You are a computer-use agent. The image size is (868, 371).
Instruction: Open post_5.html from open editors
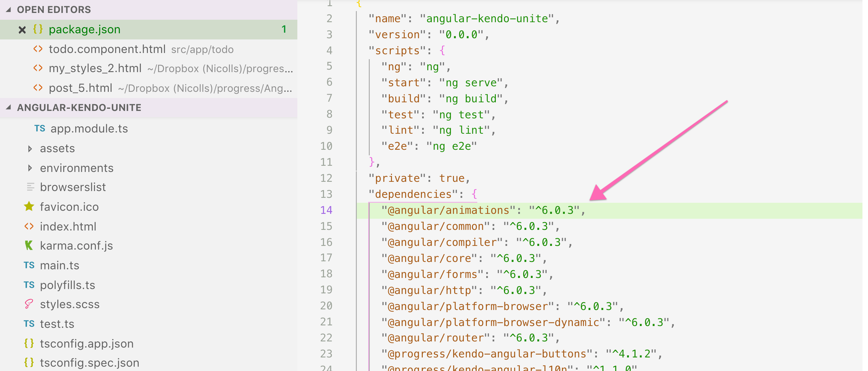pyautogui.click(x=80, y=88)
